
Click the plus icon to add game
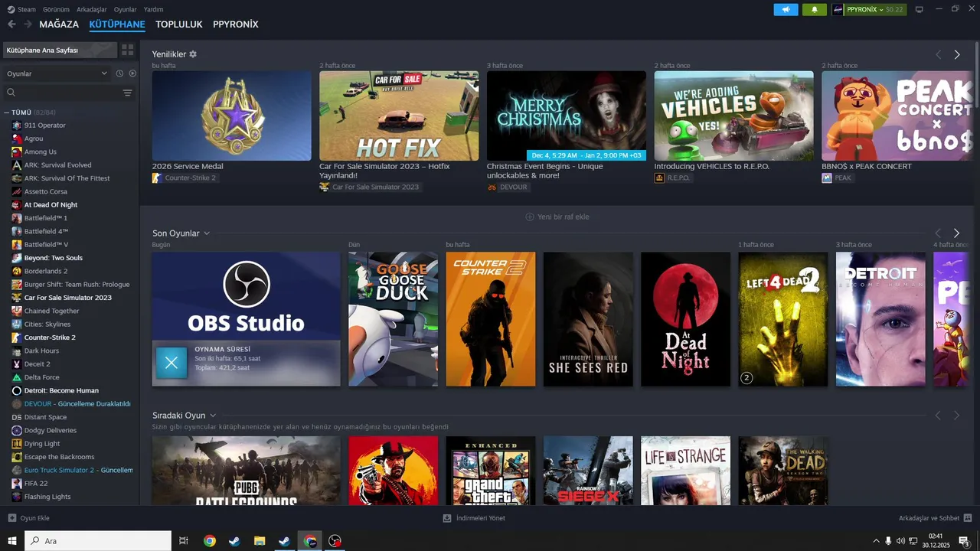click(11, 518)
